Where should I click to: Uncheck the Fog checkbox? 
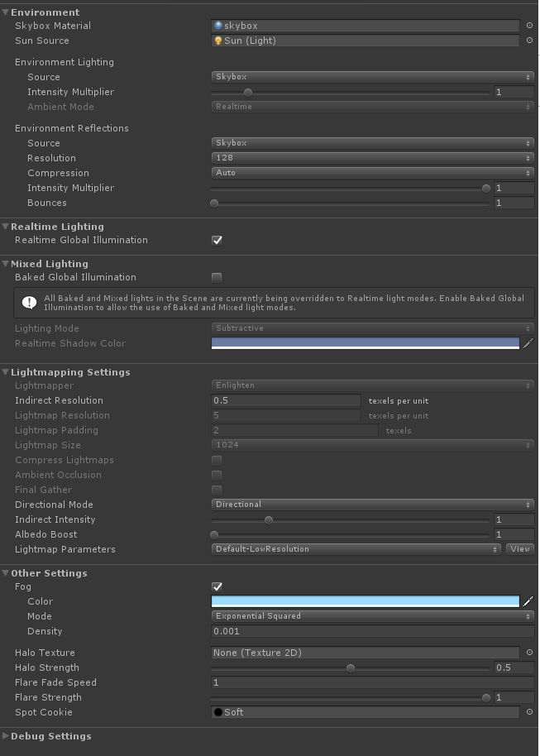(x=217, y=587)
